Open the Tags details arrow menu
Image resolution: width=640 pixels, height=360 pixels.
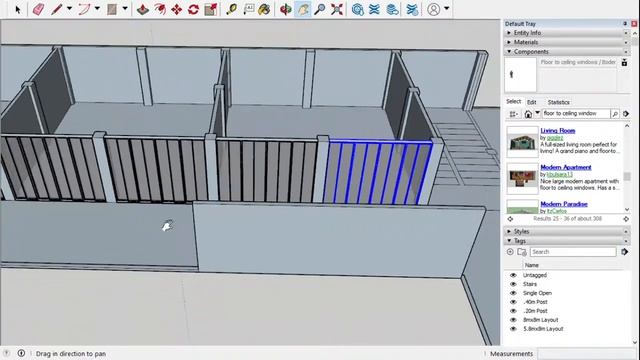624,252
